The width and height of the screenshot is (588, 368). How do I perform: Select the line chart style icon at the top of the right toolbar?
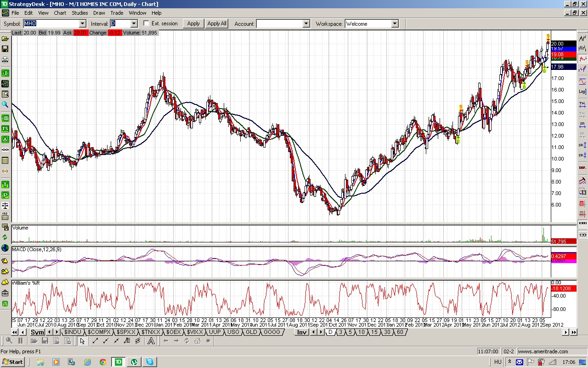[582, 38]
